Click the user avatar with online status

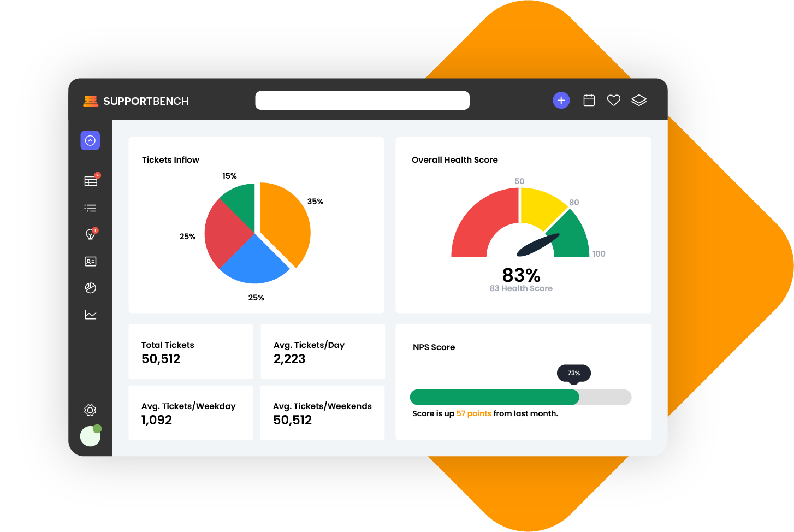91,436
